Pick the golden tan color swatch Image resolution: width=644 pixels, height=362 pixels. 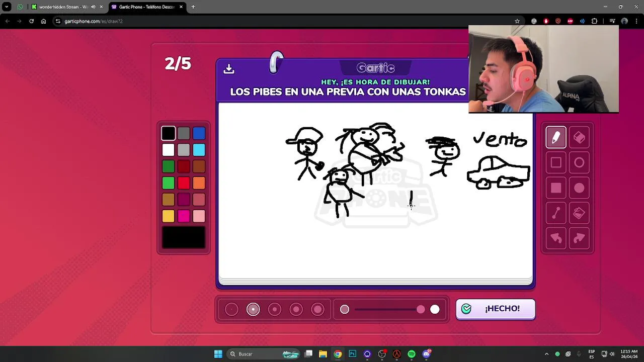click(169, 200)
